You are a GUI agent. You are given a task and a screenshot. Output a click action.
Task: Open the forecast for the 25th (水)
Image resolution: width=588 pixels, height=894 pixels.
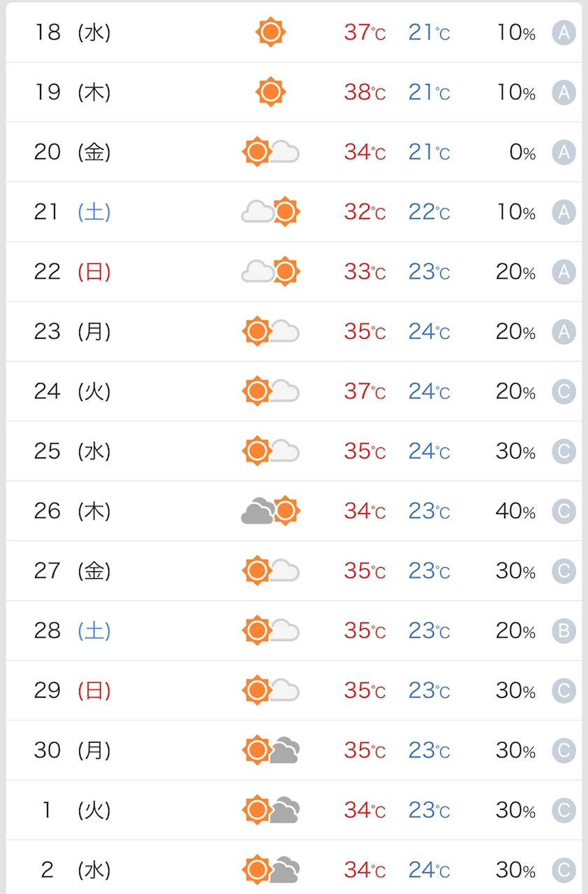pyautogui.click(x=294, y=451)
